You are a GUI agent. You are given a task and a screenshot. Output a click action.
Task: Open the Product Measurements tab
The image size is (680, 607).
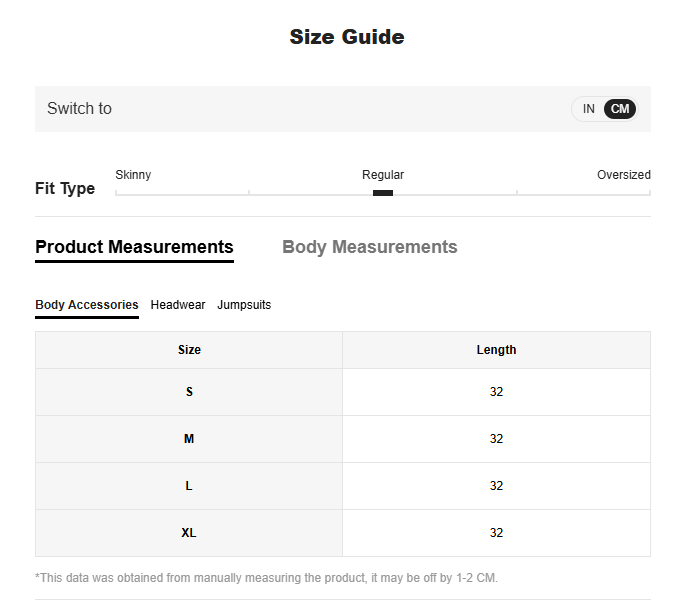(x=134, y=247)
